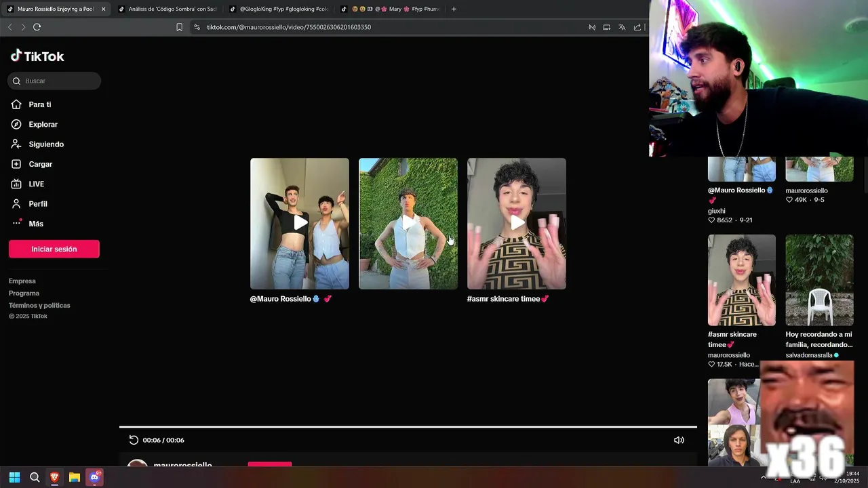The height and width of the screenshot is (488, 868).
Task: Click the share icon in address bar
Action: pyautogui.click(x=637, y=27)
